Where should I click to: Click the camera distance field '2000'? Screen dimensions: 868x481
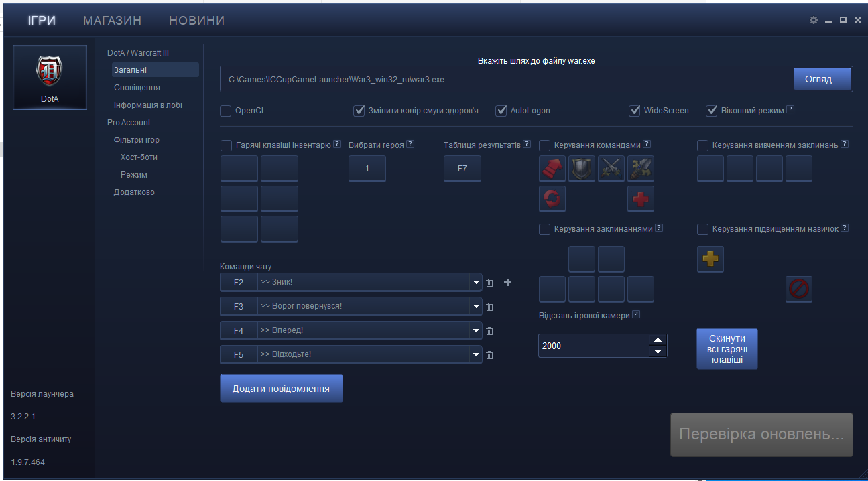pos(595,346)
